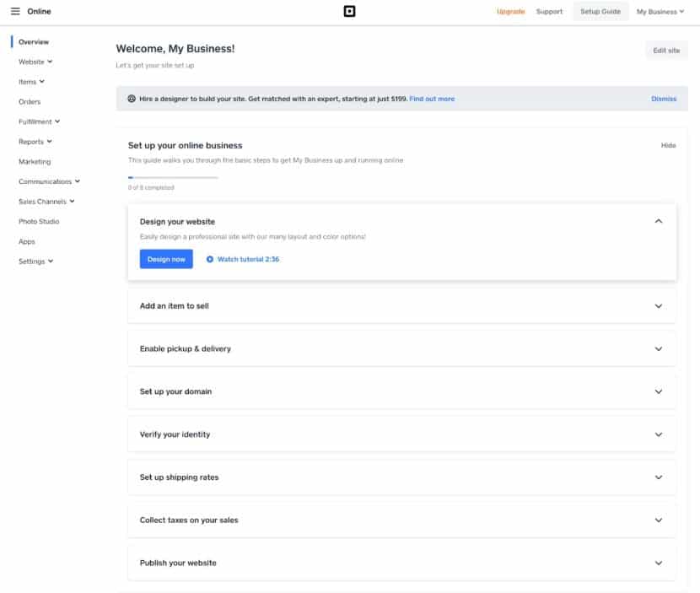
Task: Select Overview in the sidebar
Action: 34,41
